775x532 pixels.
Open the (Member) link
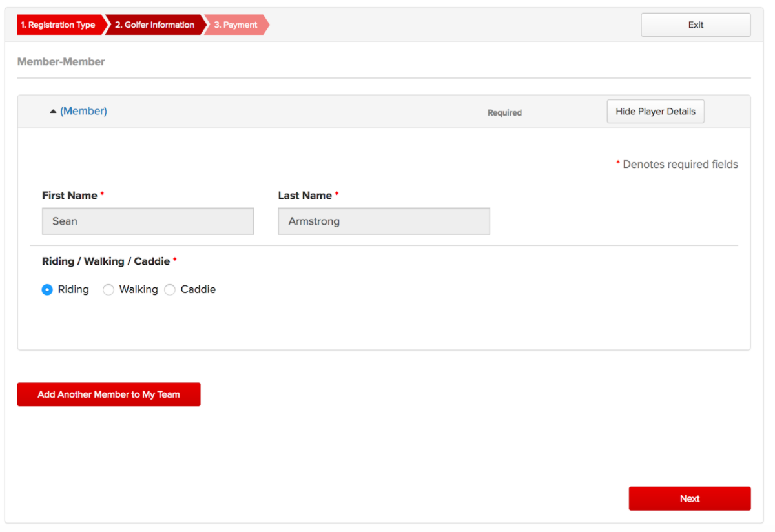(x=83, y=111)
